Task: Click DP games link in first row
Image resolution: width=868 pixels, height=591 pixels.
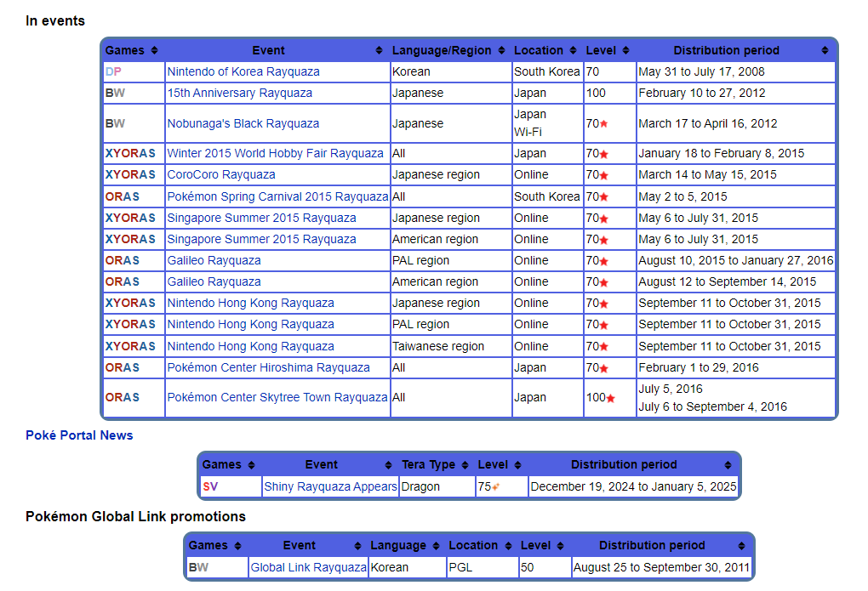Action: point(113,72)
